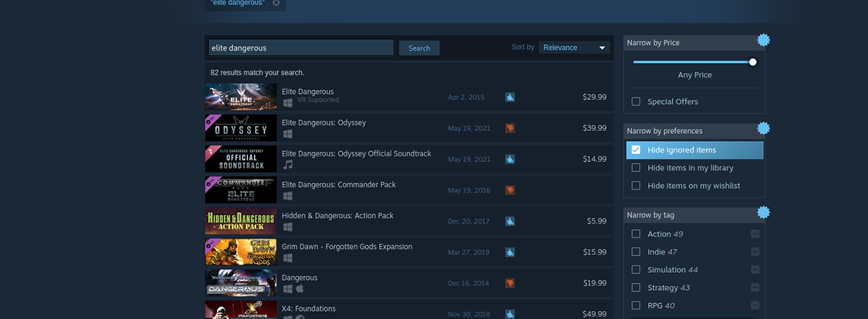Exclude the RPG tag with minus icon

754,305
